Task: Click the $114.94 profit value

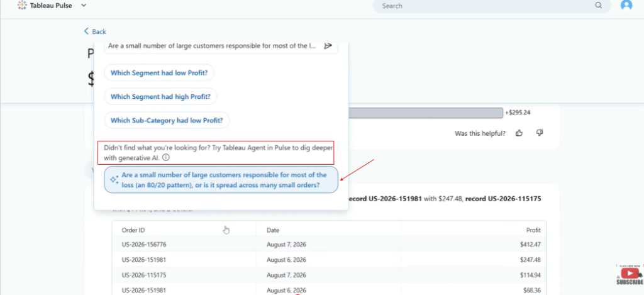Action: point(530,275)
